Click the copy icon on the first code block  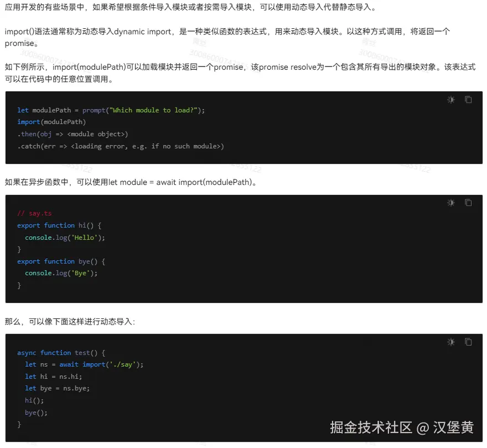[469, 100]
